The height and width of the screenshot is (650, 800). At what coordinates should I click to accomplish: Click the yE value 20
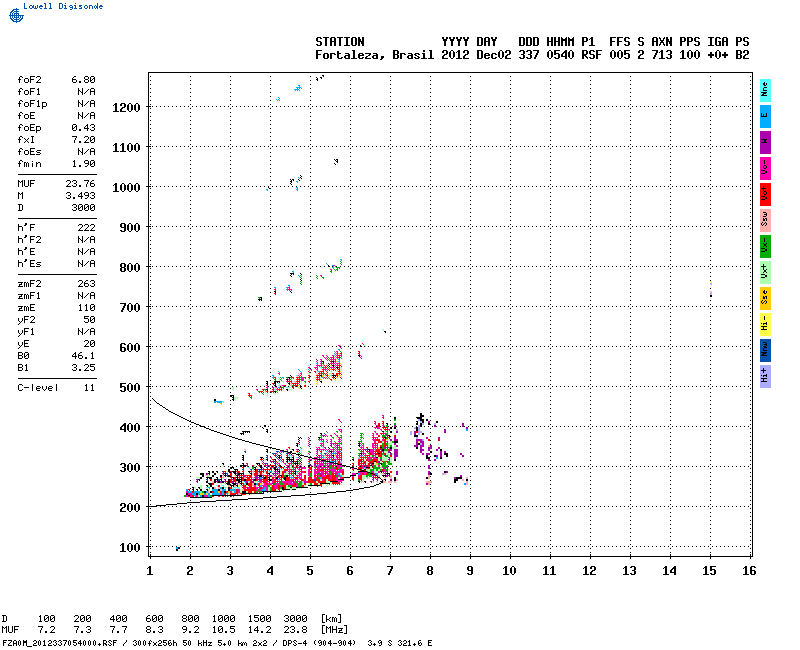89,344
